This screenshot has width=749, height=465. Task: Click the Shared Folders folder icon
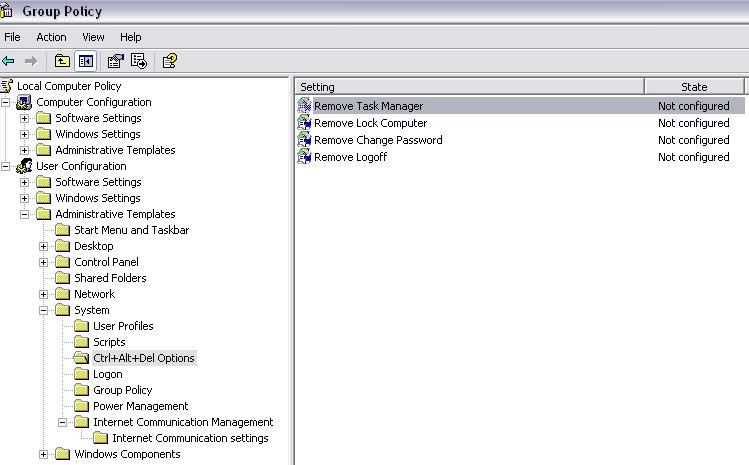(x=63, y=278)
